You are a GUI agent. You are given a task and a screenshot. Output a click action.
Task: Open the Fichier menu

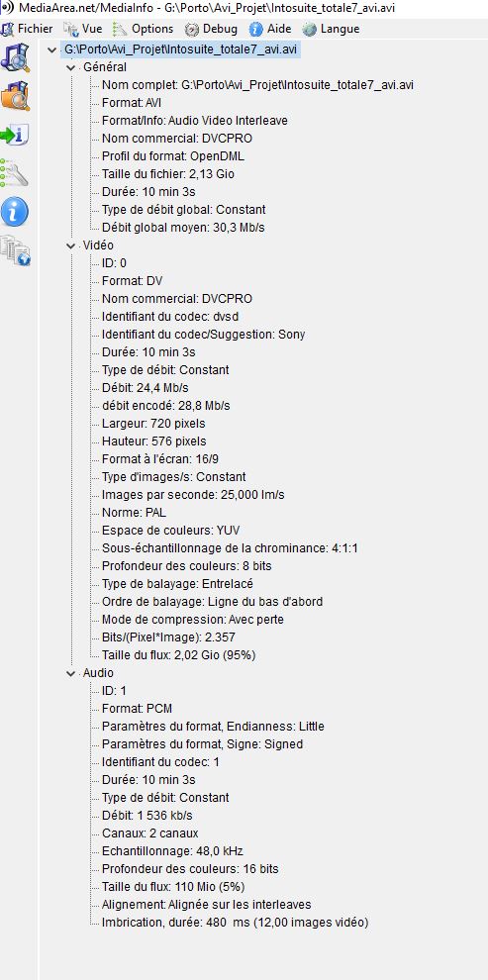(x=28, y=29)
